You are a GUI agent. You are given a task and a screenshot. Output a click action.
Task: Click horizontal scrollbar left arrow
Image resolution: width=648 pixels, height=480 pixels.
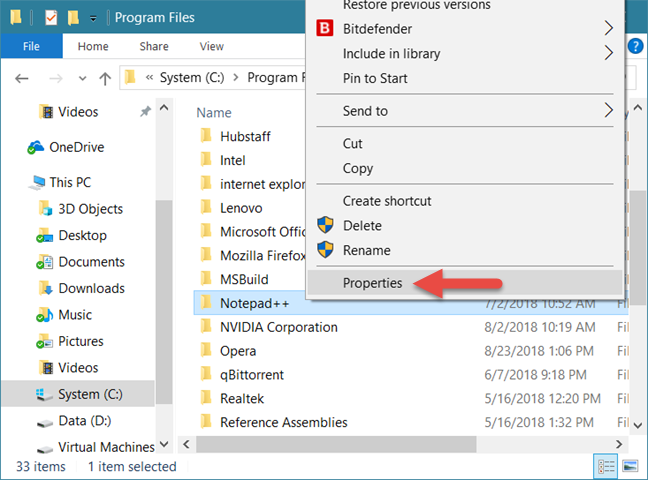[186, 444]
